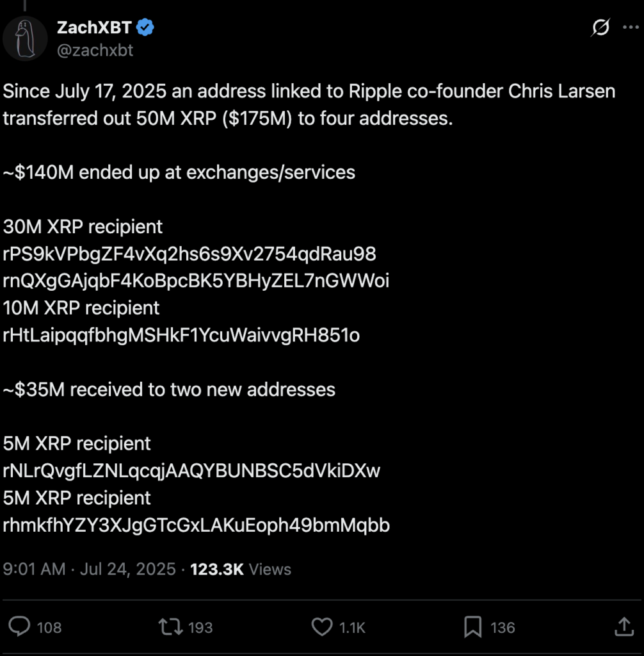Image resolution: width=644 pixels, height=656 pixels.
Task: Click the address starting with rhmkfhYZY3
Action: click(x=196, y=525)
